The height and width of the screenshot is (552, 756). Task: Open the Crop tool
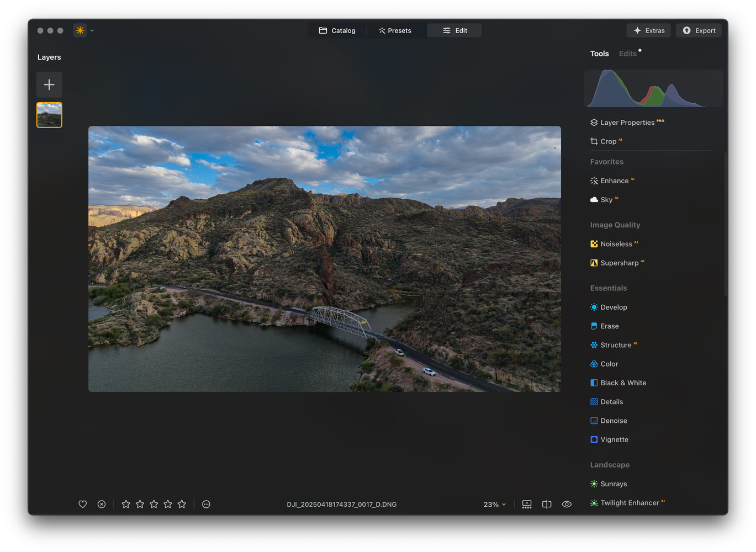[x=608, y=141]
